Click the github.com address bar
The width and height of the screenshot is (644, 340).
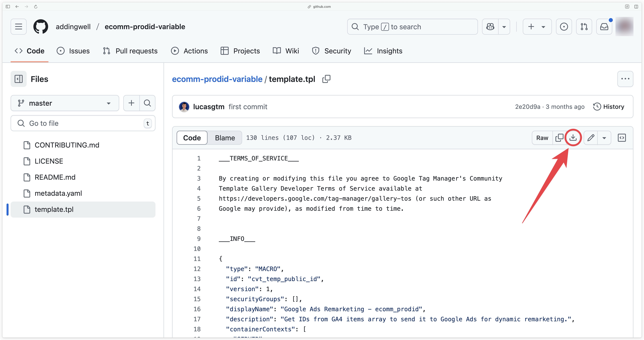tap(319, 7)
